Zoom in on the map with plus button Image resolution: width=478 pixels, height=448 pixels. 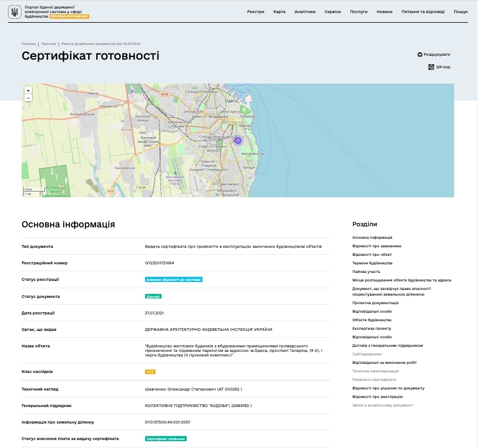pyautogui.click(x=28, y=90)
